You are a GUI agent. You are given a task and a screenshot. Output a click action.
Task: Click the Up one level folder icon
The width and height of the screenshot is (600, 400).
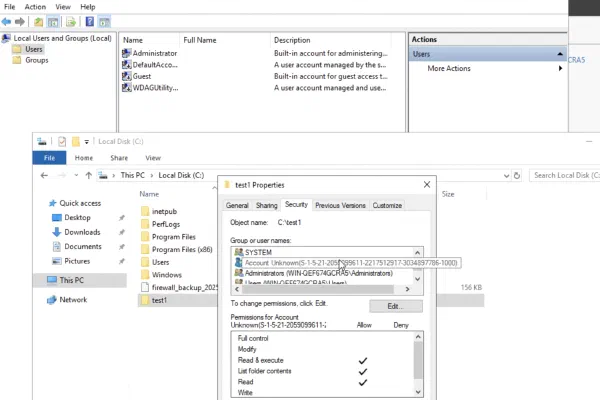point(38,22)
